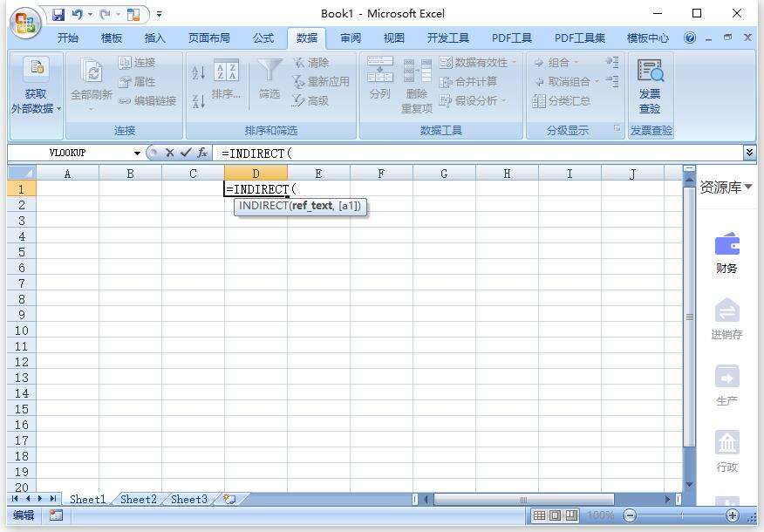
Task: Expand the formula bar
Action: pyautogui.click(x=749, y=153)
